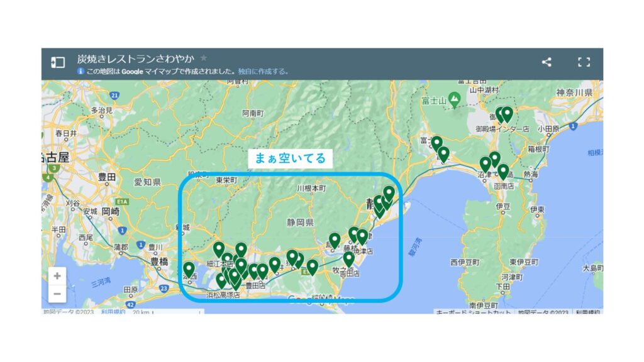Click the 山中湖村 map label
The height and width of the screenshot is (362, 644).
[484, 90]
